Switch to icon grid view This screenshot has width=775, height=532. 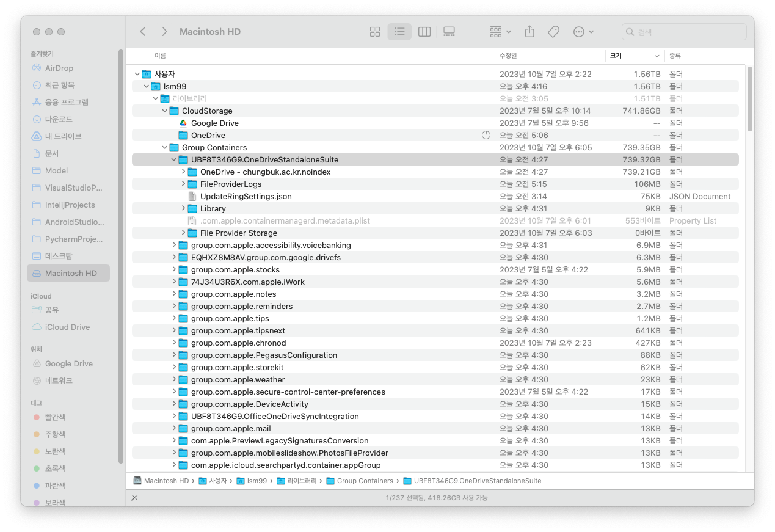tap(375, 32)
